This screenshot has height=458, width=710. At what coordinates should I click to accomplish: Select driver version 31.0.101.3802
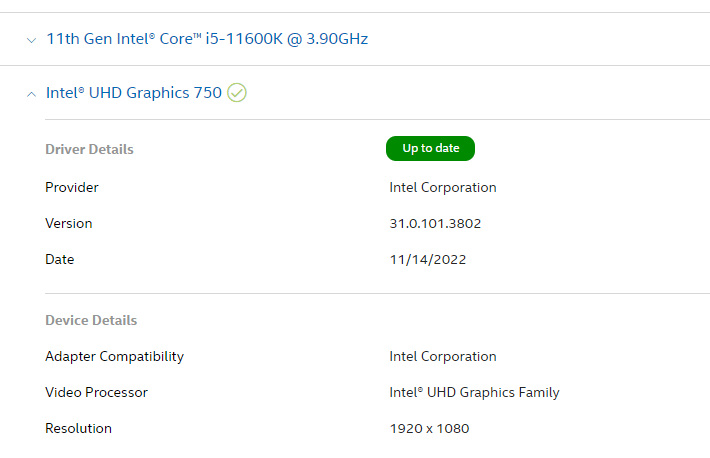pyautogui.click(x=435, y=223)
